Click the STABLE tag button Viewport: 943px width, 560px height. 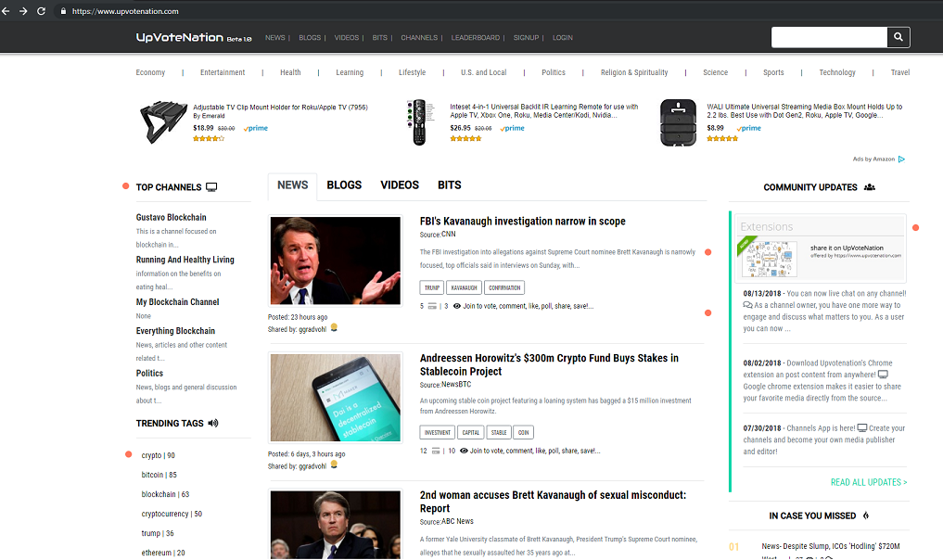(499, 432)
